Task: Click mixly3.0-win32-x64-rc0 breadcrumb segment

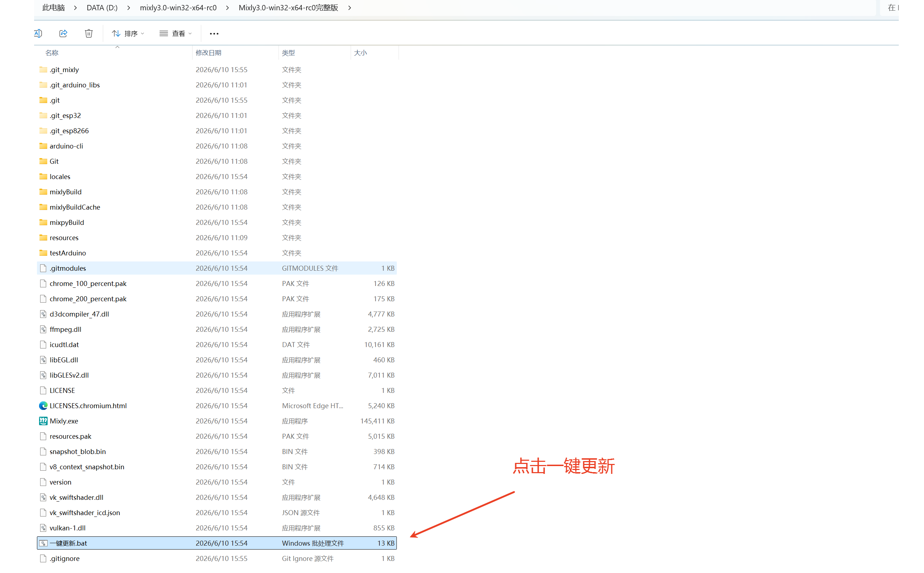Action: (178, 7)
